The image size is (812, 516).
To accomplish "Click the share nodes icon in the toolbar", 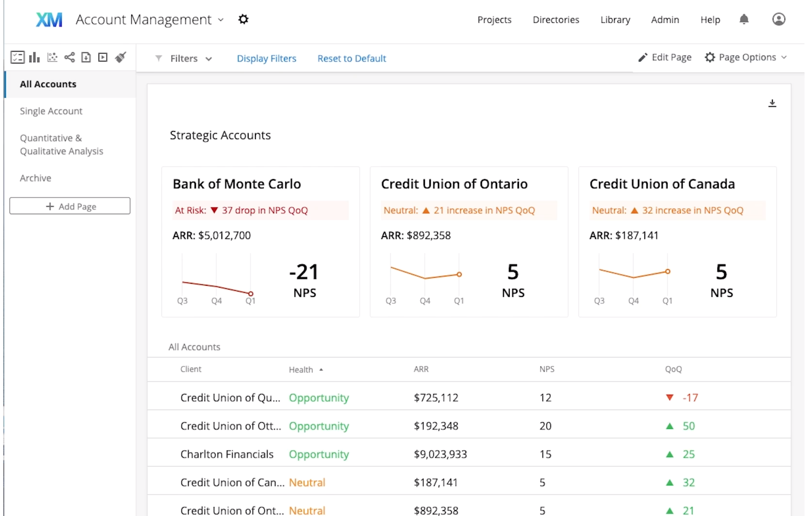I will [x=70, y=57].
